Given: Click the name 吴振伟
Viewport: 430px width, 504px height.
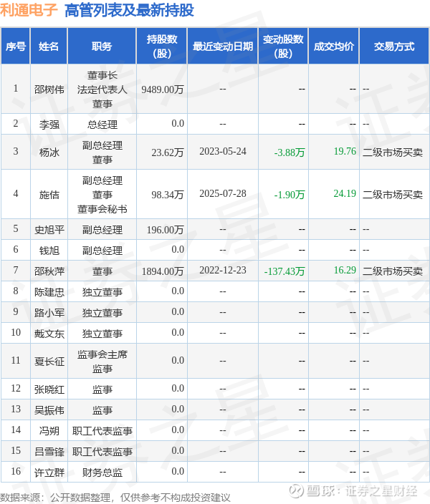Looking at the screenshot, I should (x=49, y=410).
